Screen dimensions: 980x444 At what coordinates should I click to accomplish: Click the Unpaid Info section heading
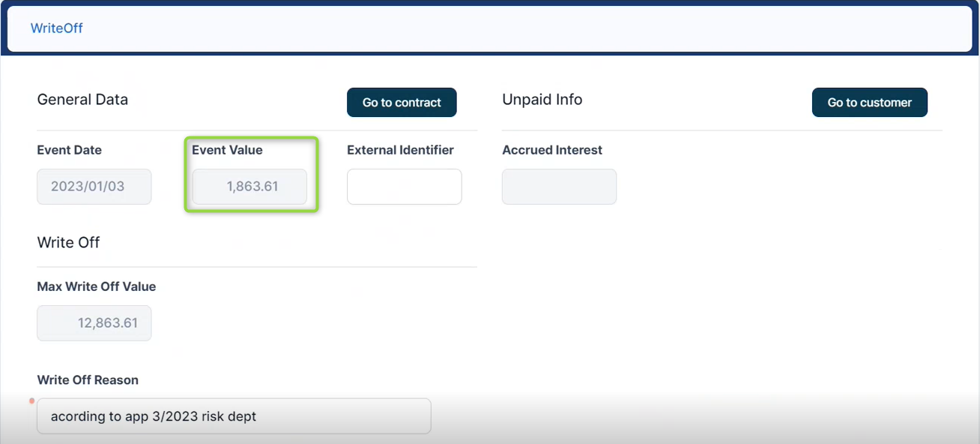[542, 100]
